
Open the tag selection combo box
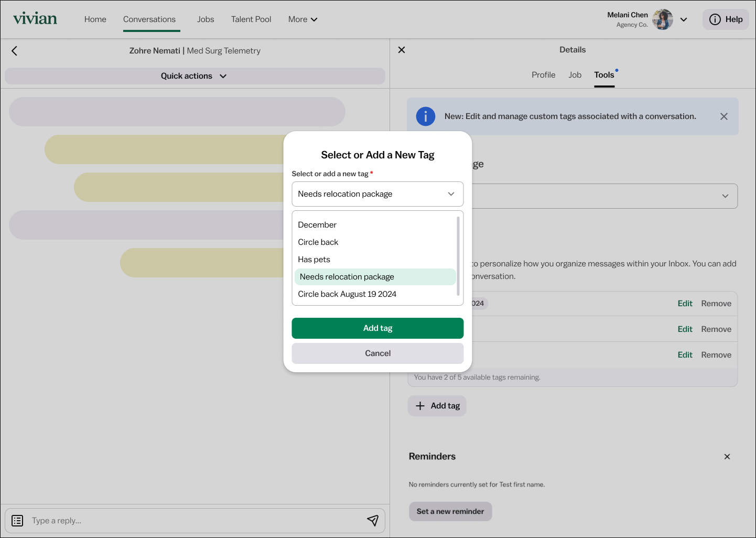(377, 194)
